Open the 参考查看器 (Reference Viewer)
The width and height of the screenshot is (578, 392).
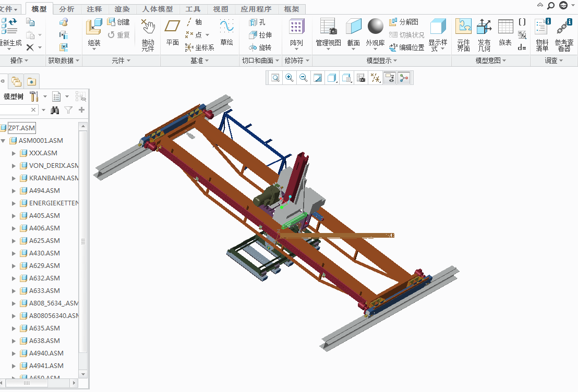tap(564, 34)
